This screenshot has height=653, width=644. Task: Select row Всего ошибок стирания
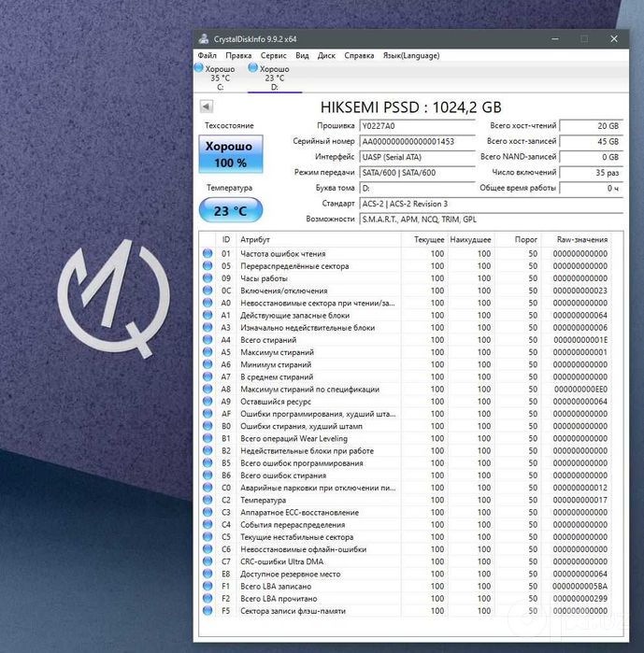click(405, 476)
